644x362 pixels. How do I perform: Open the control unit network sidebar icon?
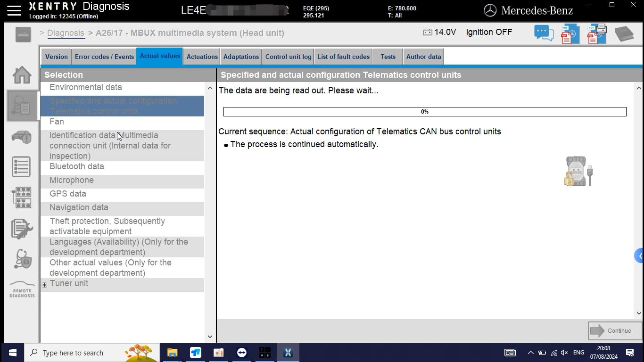point(22,197)
